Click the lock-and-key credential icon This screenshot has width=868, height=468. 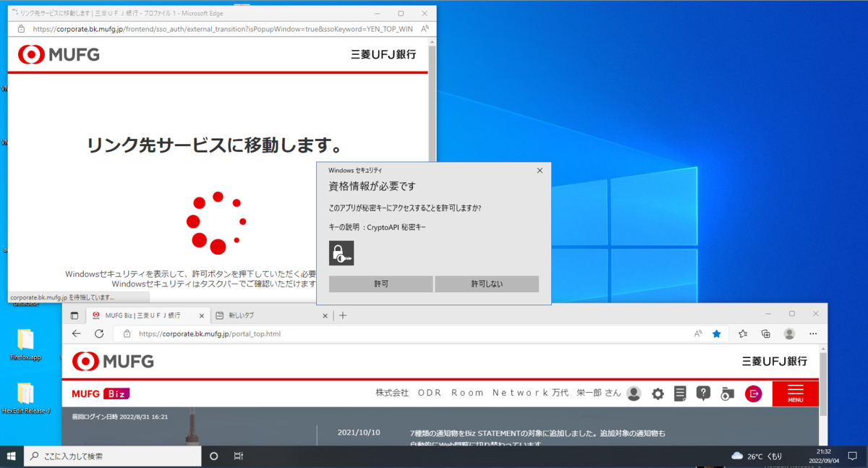tap(341, 253)
